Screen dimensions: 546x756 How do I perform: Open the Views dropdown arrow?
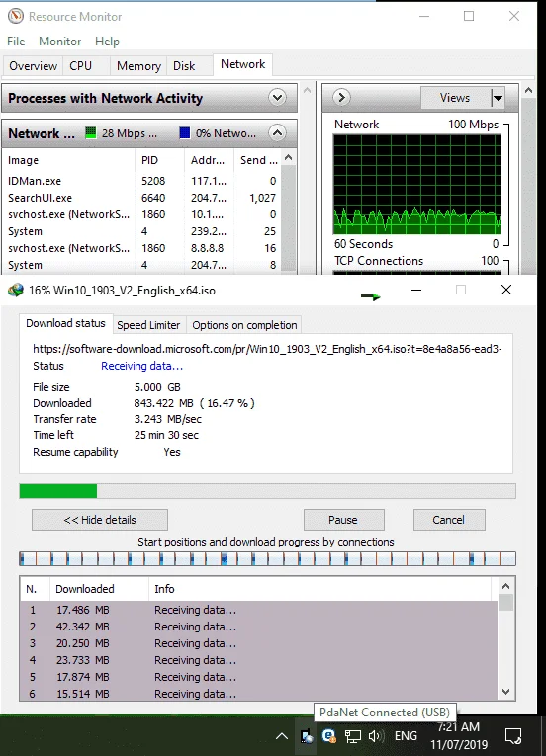[x=498, y=98]
